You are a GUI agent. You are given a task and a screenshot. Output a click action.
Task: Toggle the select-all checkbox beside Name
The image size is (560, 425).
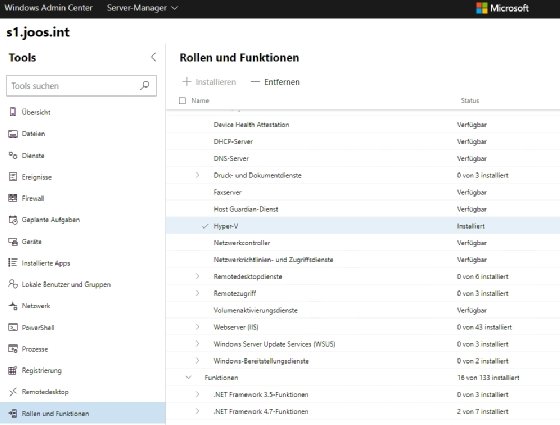pyautogui.click(x=182, y=101)
